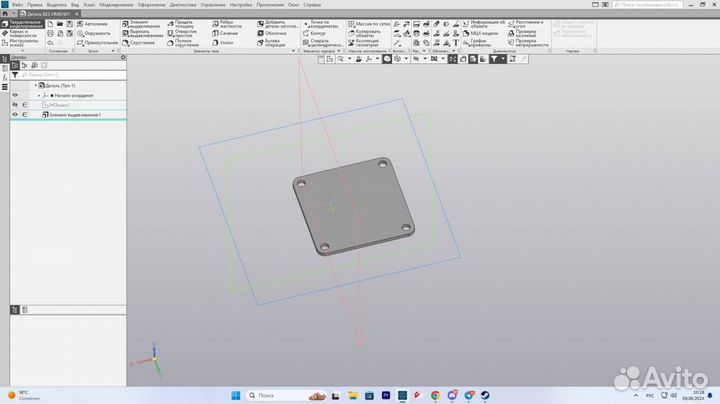720x404 pixels.
Task: Choose the Прямоугольник (rectangle) tool
Action: (98, 43)
